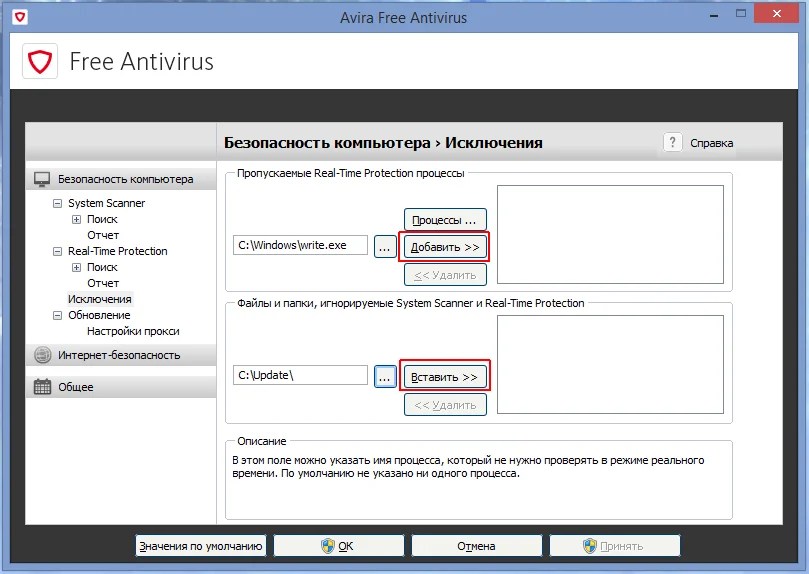Expand Поиск under System Scanner
This screenshot has width=809, height=574.
click(77, 219)
